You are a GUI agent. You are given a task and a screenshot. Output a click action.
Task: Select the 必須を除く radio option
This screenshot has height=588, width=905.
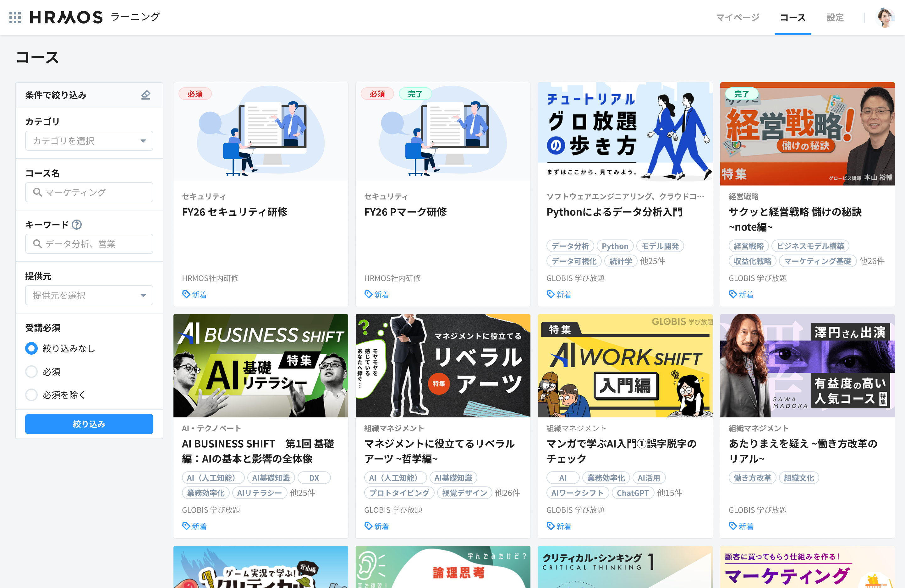click(31, 395)
